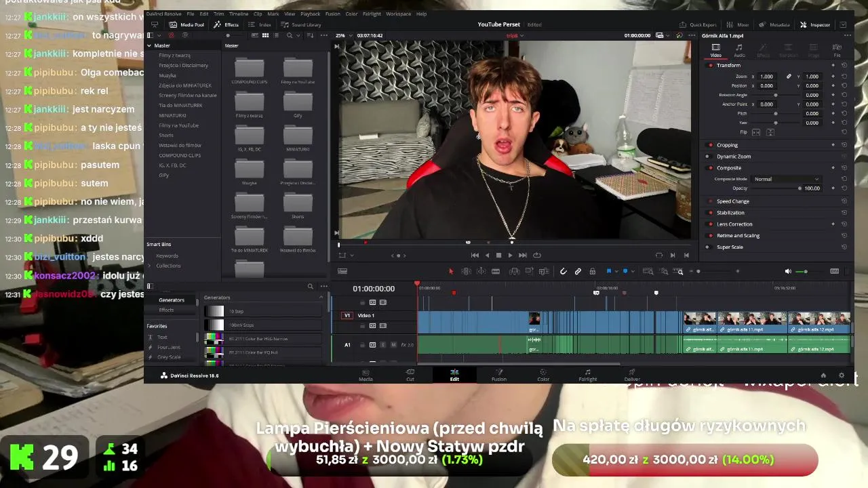Enable the Dynamic Zoom switch

(710, 156)
